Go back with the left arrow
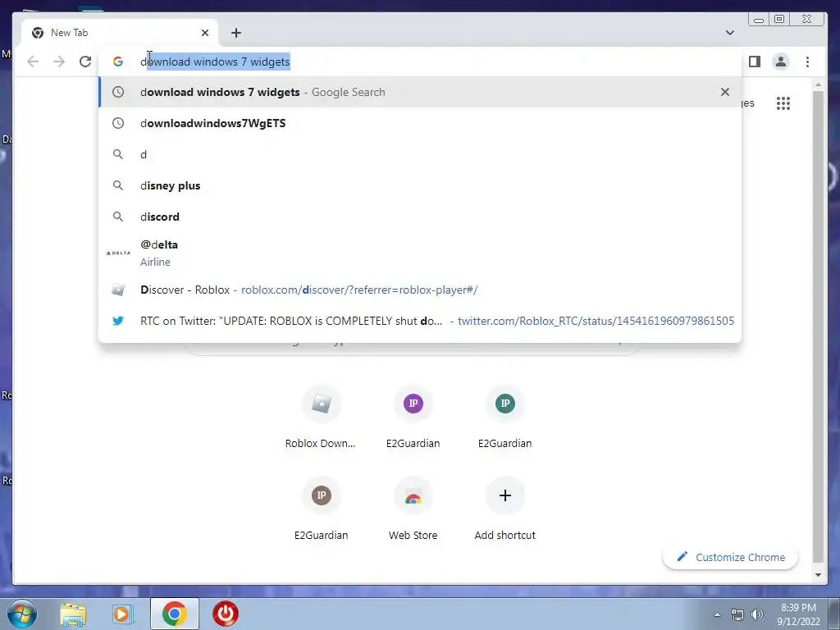This screenshot has height=630, width=840. (x=33, y=62)
